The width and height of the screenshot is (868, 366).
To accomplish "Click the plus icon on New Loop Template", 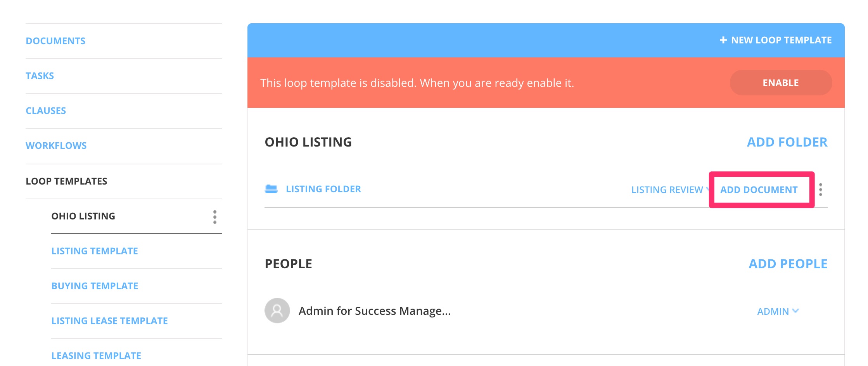I will click(723, 40).
